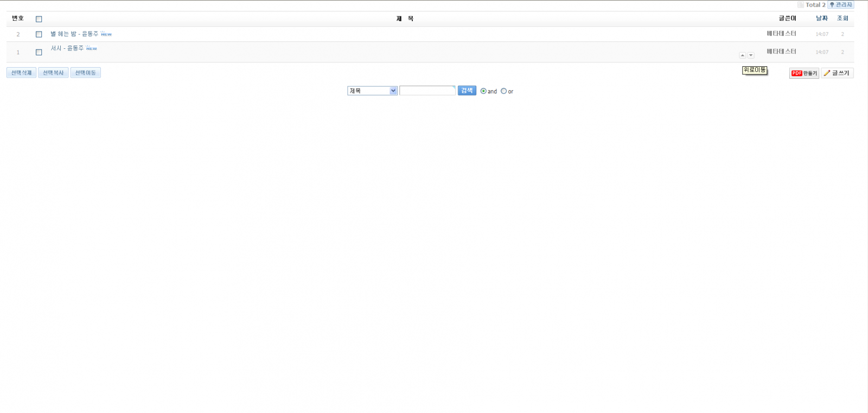The image size is (868, 413).
Task: Click the list icon beside Total 2
Action: coord(801,5)
